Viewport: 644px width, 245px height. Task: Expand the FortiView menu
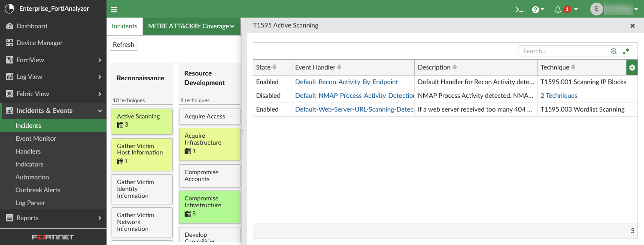coord(100,60)
